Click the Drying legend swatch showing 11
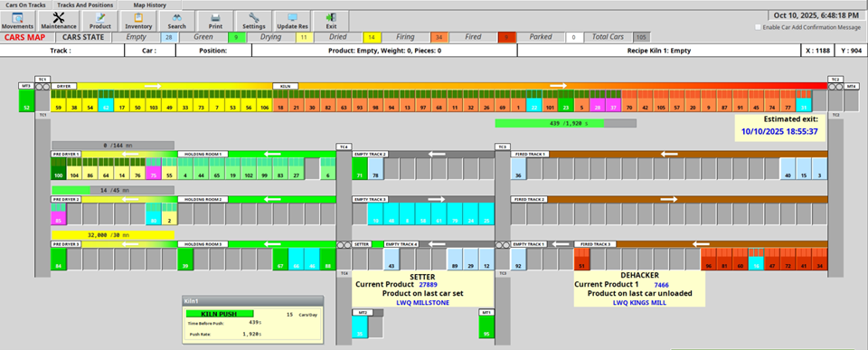Viewport: 868px width, 350px height. tap(304, 37)
